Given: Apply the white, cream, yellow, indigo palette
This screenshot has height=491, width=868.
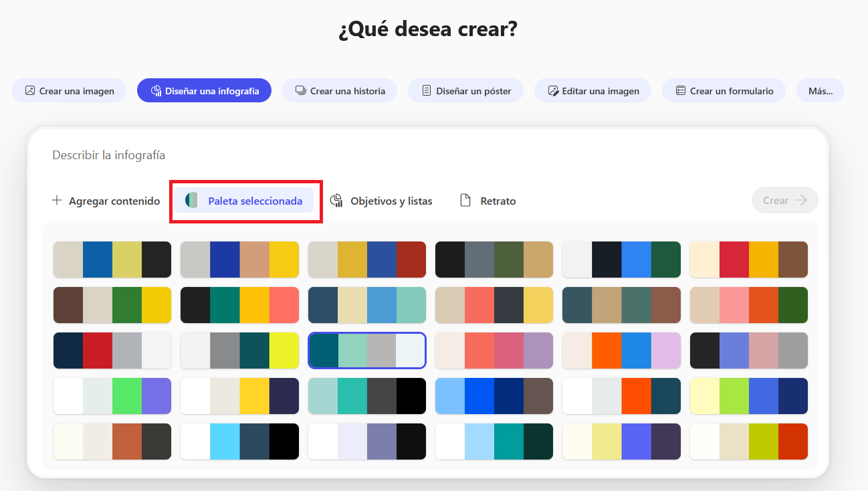Looking at the screenshot, I should [x=239, y=396].
